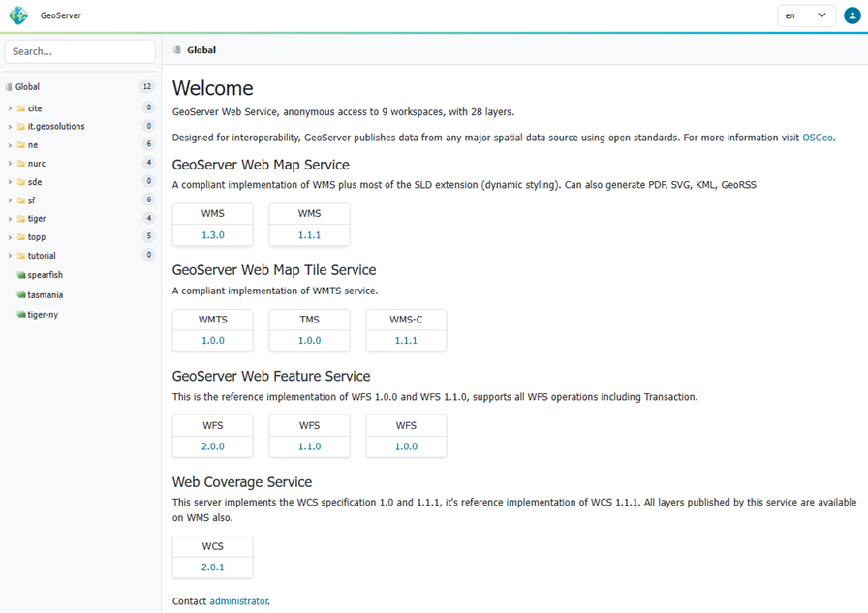This screenshot has height=613, width=868.
Task: Click the spearfish layer group icon
Action: click(x=20, y=275)
